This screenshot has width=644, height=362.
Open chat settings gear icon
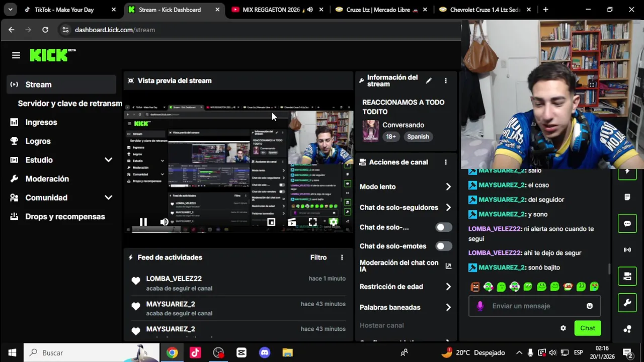(563, 328)
